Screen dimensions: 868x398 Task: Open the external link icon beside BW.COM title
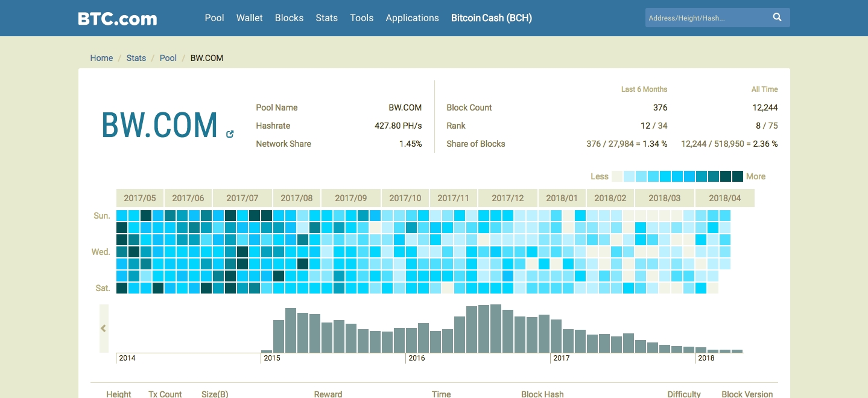230,134
